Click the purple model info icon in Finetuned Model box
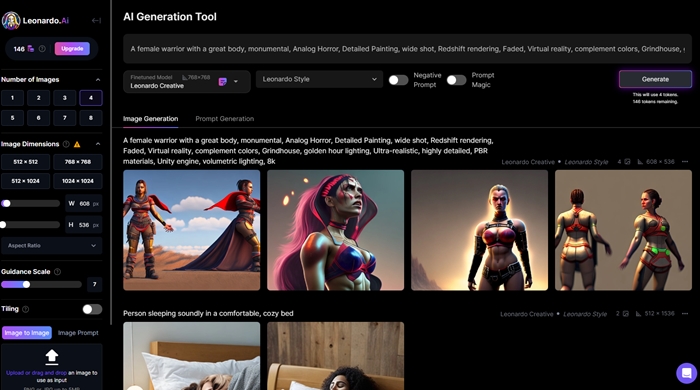This screenshot has height=390, width=700. pyautogui.click(x=222, y=82)
